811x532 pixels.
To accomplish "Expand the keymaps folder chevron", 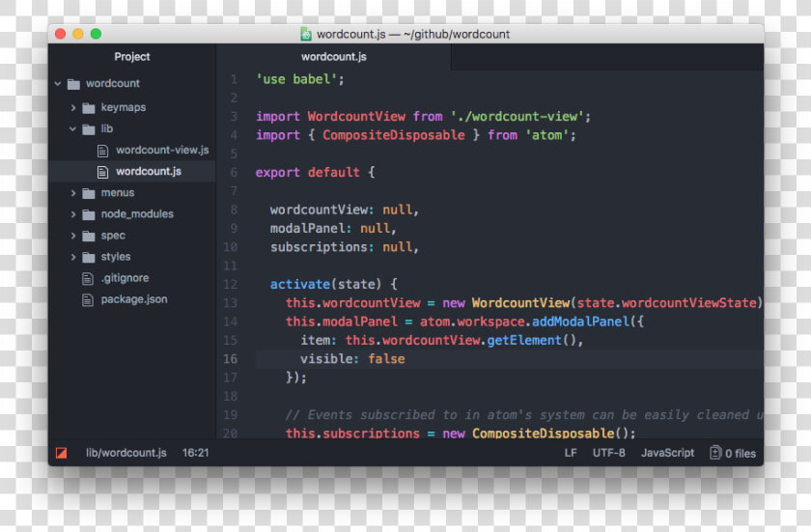I will coord(73,107).
